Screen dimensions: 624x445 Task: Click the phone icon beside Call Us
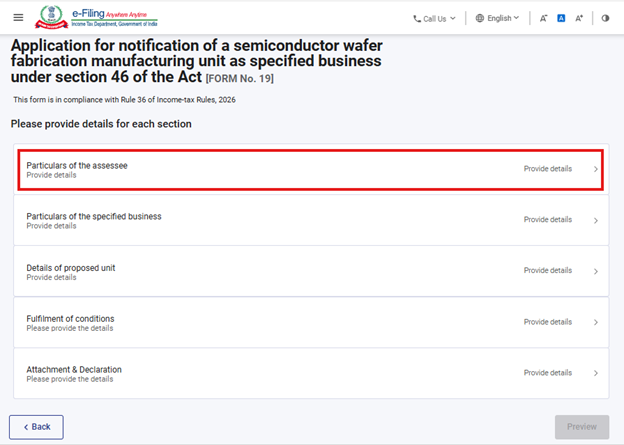(x=417, y=18)
